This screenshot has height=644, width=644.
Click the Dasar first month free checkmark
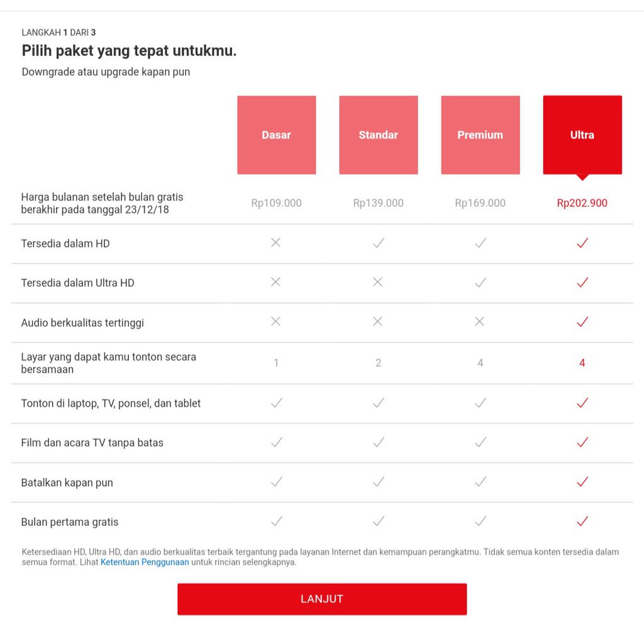(x=277, y=521)
